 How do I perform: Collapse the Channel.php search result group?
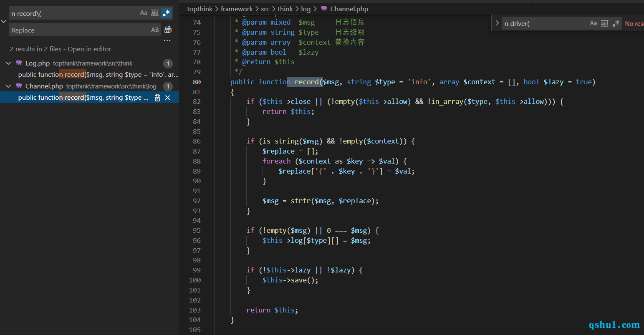8,86
